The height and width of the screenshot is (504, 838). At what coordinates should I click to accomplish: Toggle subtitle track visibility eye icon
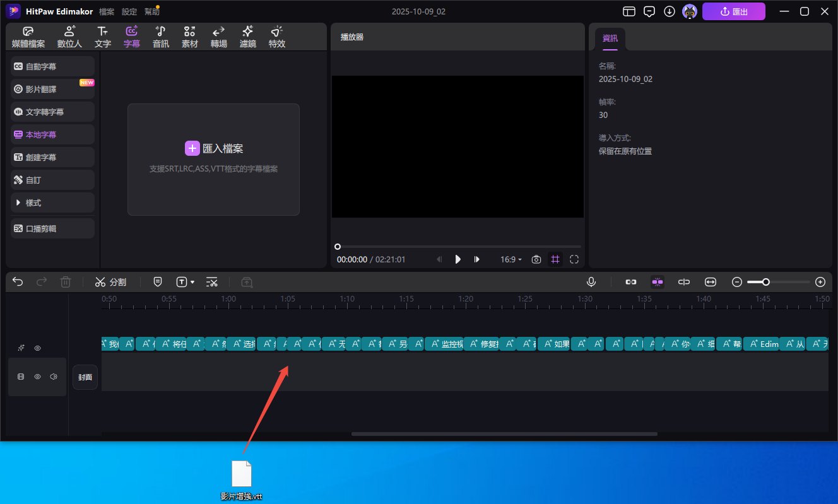point(38,348)
